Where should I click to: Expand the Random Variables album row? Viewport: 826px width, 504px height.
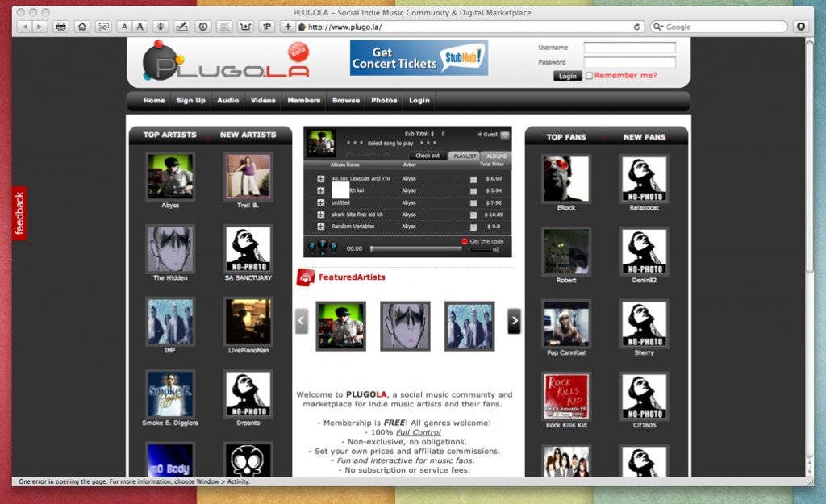320,227
